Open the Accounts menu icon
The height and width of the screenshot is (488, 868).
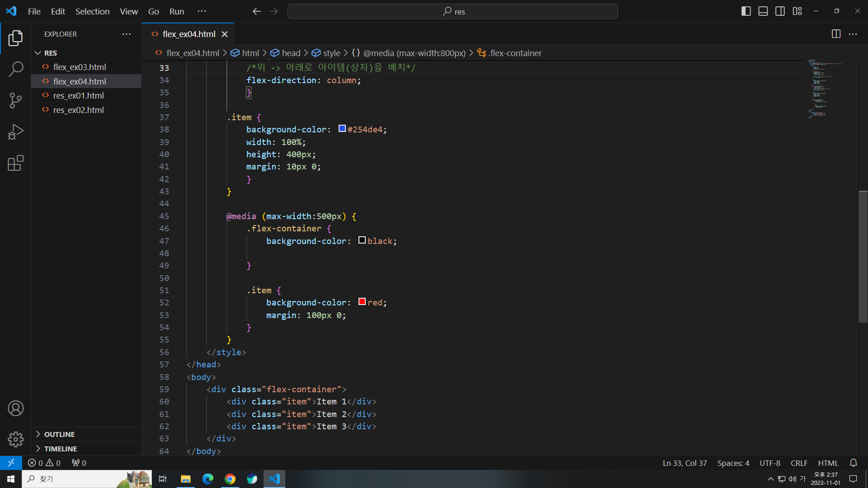16,408
